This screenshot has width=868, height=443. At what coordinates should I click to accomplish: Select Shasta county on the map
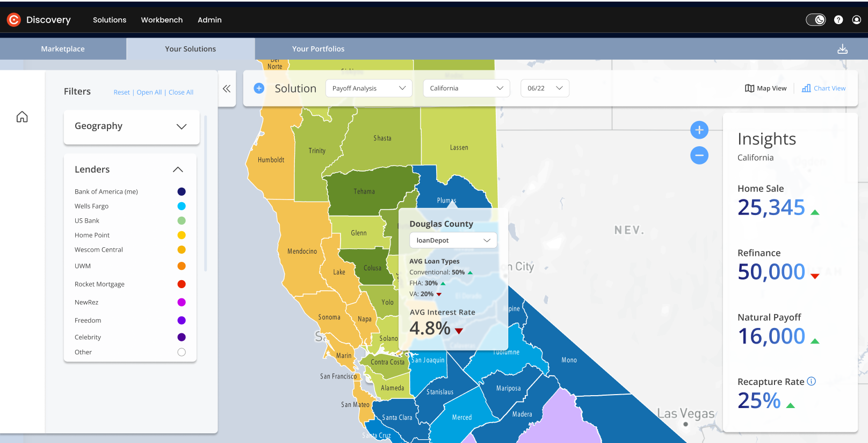coord(382,138)
